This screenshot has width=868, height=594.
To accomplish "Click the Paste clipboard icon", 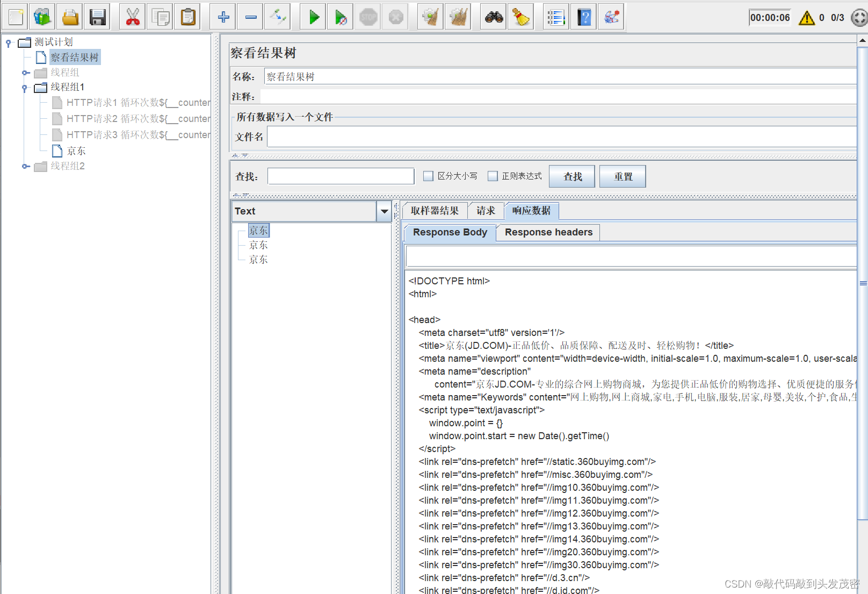I will [187, 17].
